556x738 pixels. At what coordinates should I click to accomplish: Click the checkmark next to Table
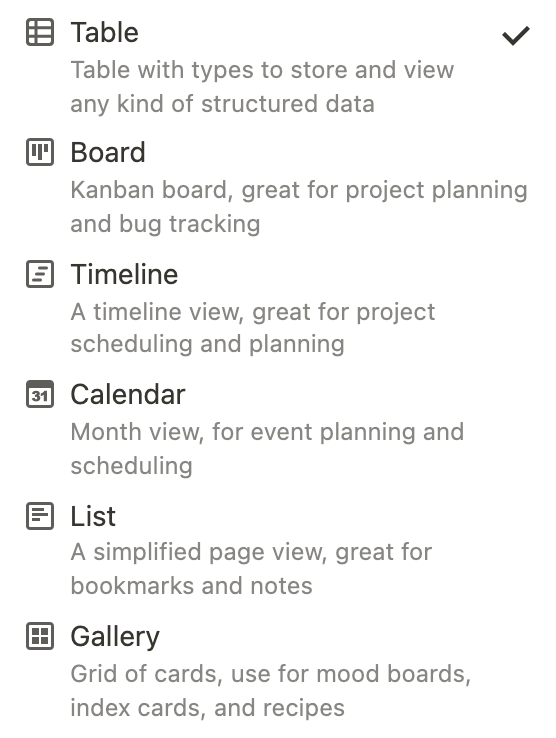point(516,36)
